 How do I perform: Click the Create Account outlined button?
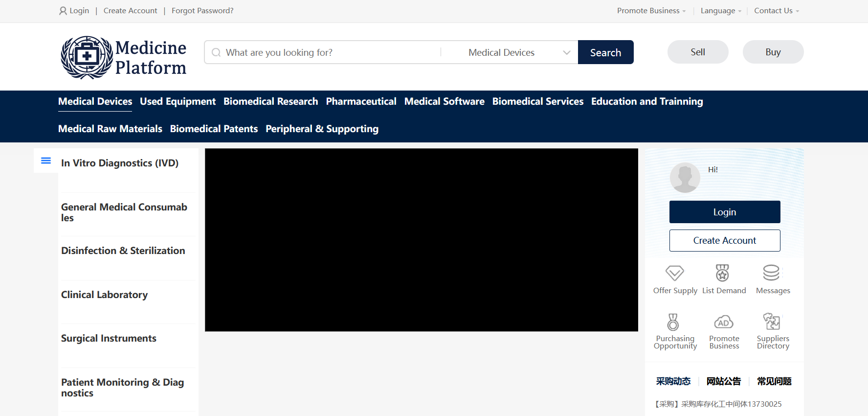coord(724,240)
